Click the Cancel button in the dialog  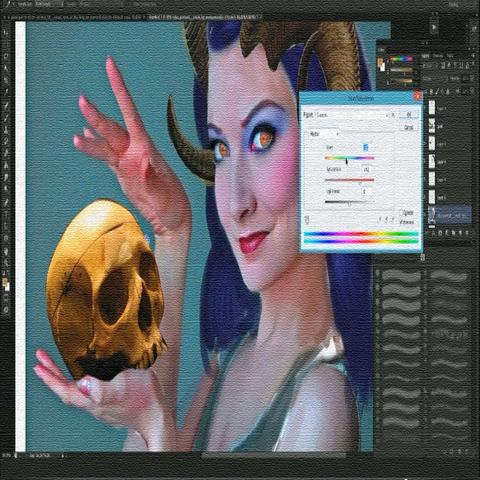pyautogui.click(x=409, y=127)
